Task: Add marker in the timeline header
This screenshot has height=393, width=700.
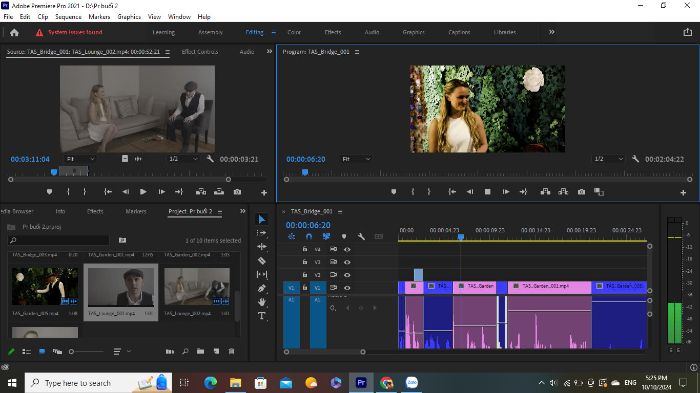Action: click(344, 236)
